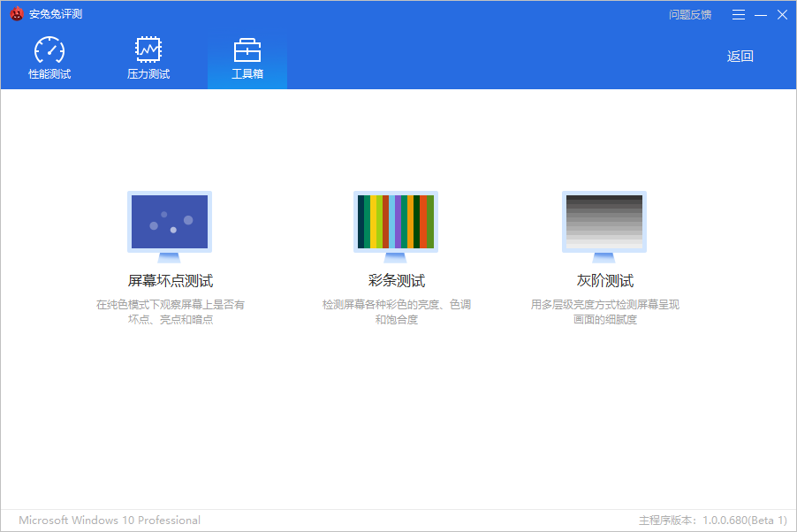Click the dead pixel test description text
Image resolution: width=797 pixels, height=532 pixels.
point(171,312)
